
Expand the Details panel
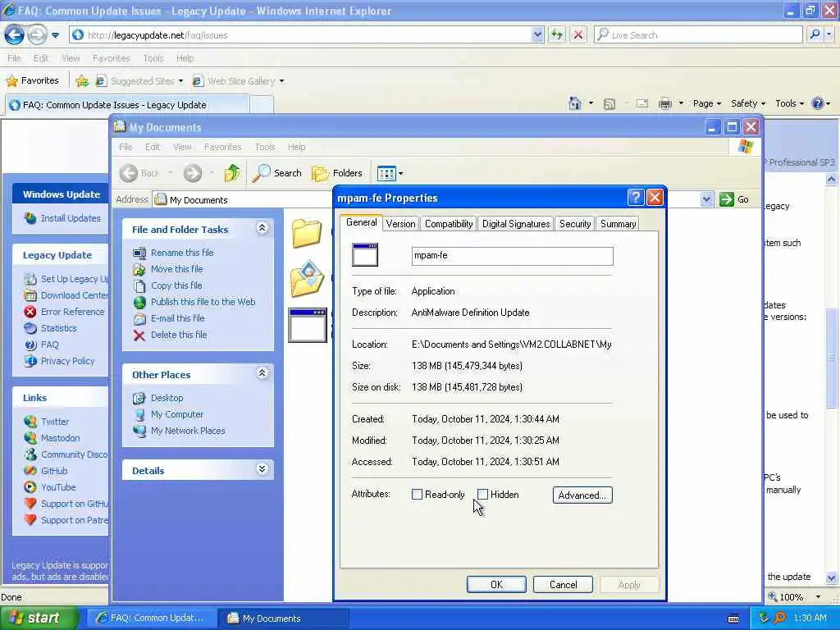point(262,470)
